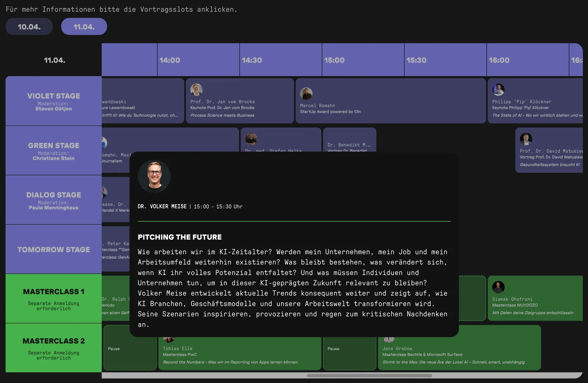Open Dr. Benedikt M... talk slot
This screenshot has height=383, width=588.
click(349, 140)
